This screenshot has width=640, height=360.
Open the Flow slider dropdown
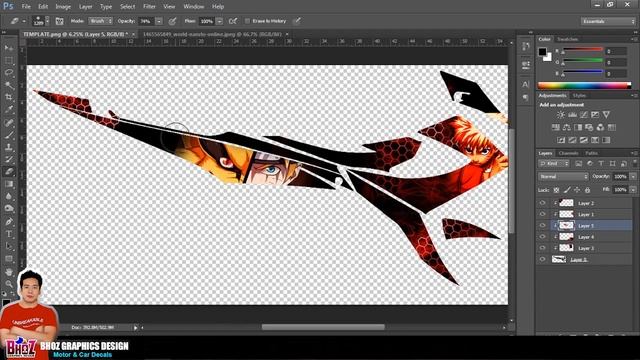pos(220,21)
